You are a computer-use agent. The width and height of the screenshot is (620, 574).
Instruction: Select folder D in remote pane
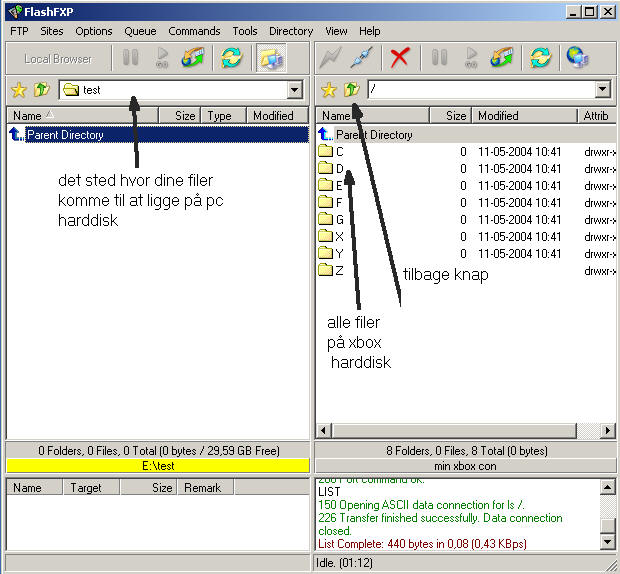click(466, 168)
